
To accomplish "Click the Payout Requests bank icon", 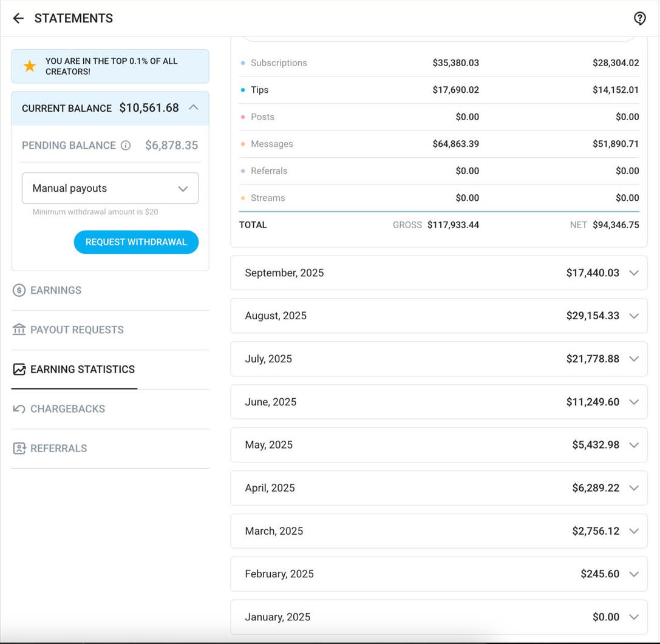I will [19, 330].
